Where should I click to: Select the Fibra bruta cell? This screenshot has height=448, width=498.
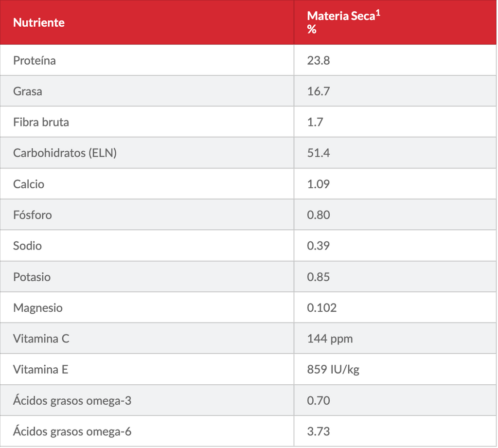tap(41, 122)
